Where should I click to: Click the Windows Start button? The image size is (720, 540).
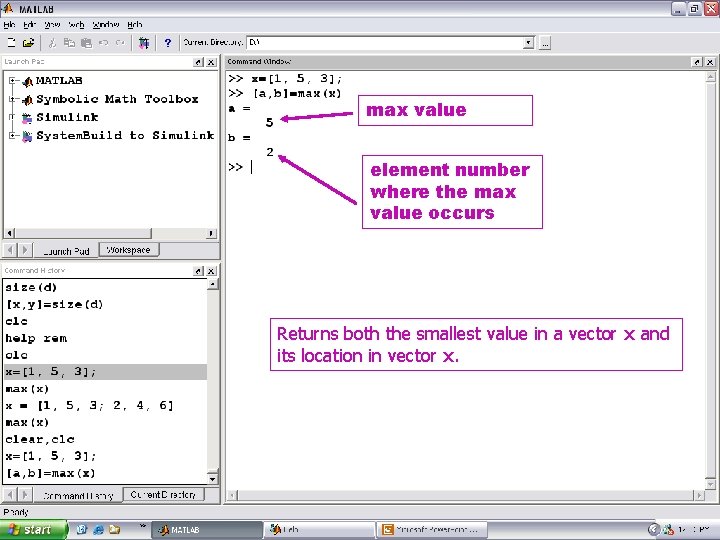click(34, 530)
